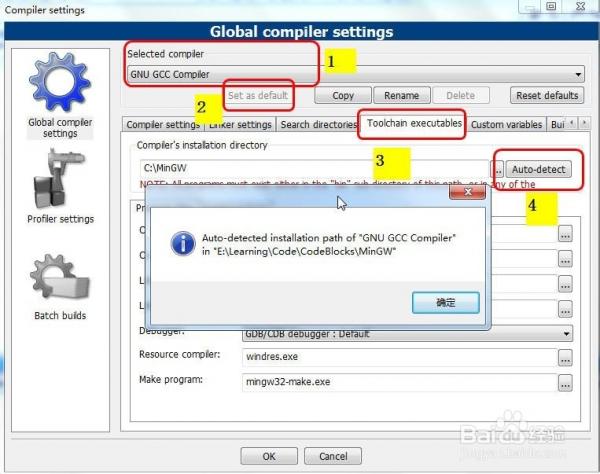Browse for the Make program executable

(565, 381)
